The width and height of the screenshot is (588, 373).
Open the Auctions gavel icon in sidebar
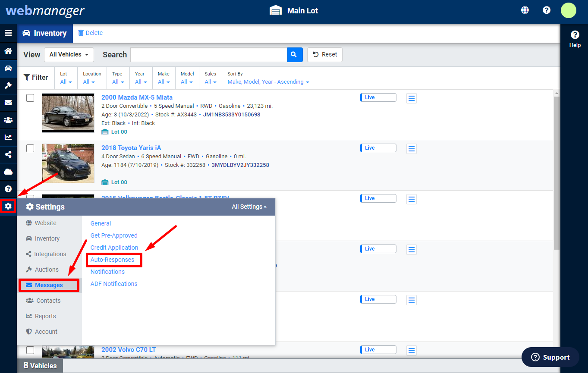point(8,85)
